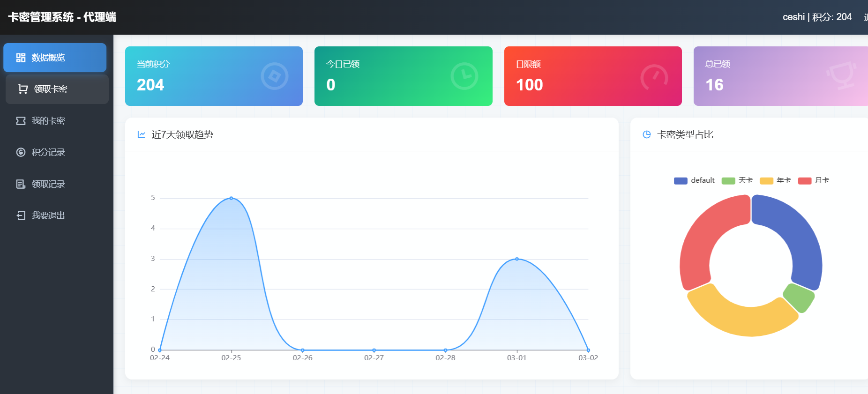Click the gauge icon on 日限额 card
Screen dimensions: 868x394
654,77
